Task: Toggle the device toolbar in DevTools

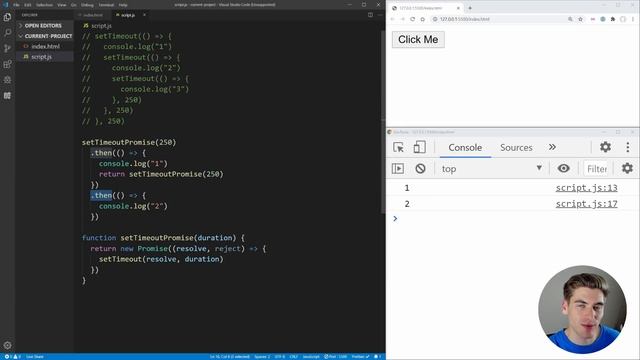Action: (x=419, y=147)
